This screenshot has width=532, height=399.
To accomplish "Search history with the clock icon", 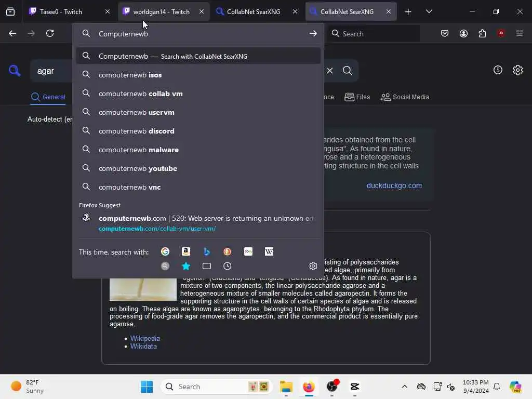I will 228,266.
